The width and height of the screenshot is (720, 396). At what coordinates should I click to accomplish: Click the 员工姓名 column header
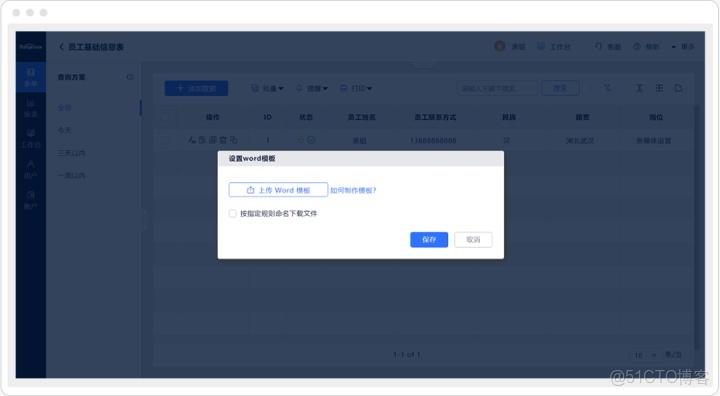(x=362, y=117)
